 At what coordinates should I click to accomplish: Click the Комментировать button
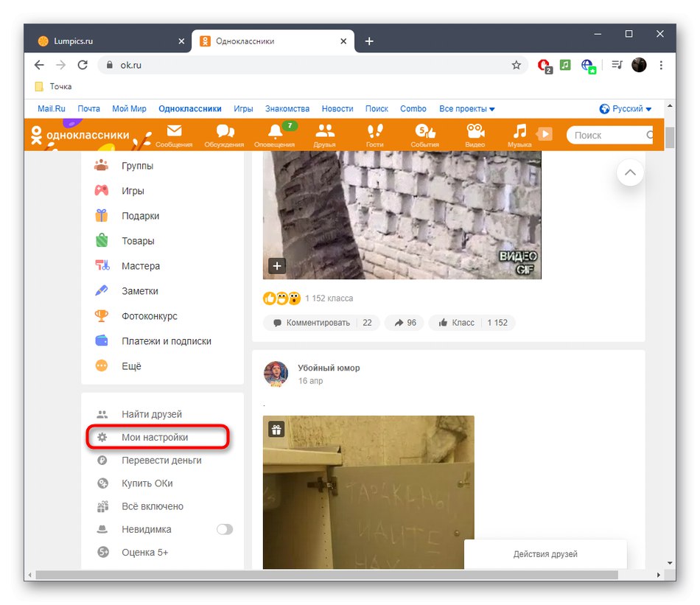[x=321, y=322]
